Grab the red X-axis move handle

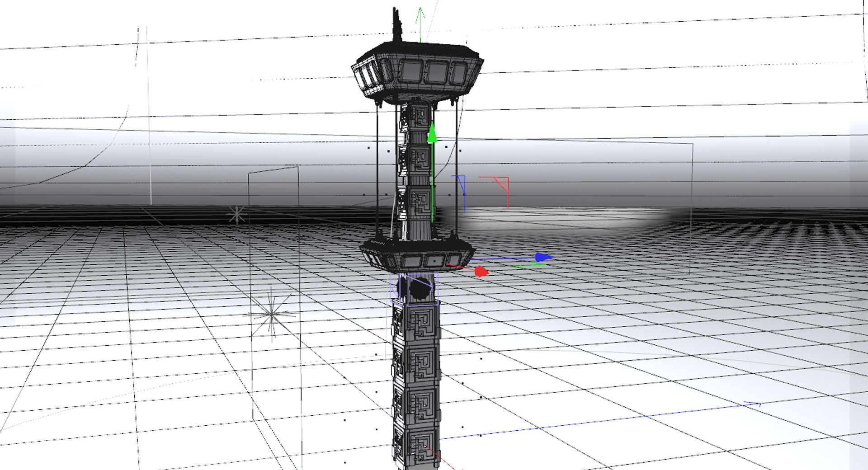(481, 271)
